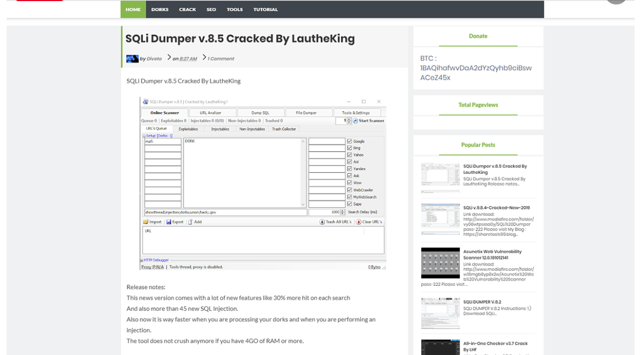Collapse the Setup [Dorks: 1] section
This screenshot has height=355, width=644.
(x=144, y=136)
